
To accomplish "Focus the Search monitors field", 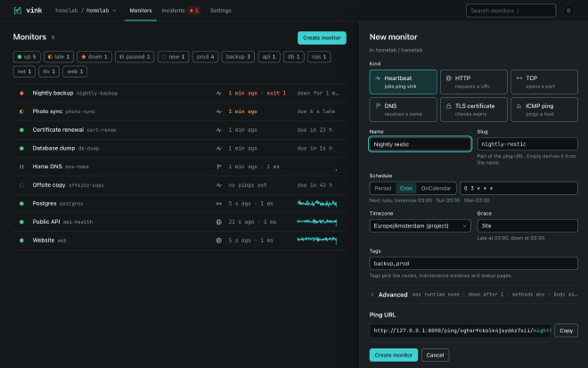I will (510, 11).
